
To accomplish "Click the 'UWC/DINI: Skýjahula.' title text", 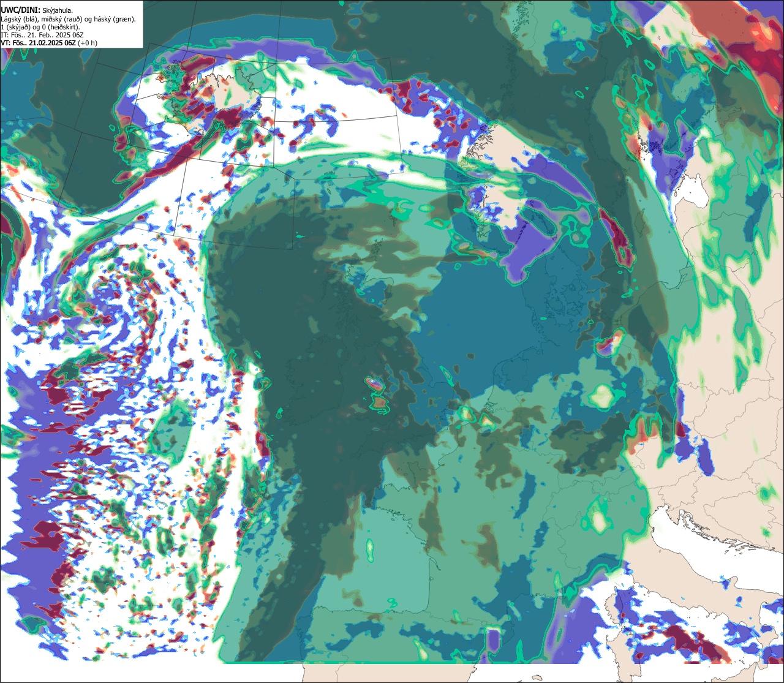I will coord(37,10).
